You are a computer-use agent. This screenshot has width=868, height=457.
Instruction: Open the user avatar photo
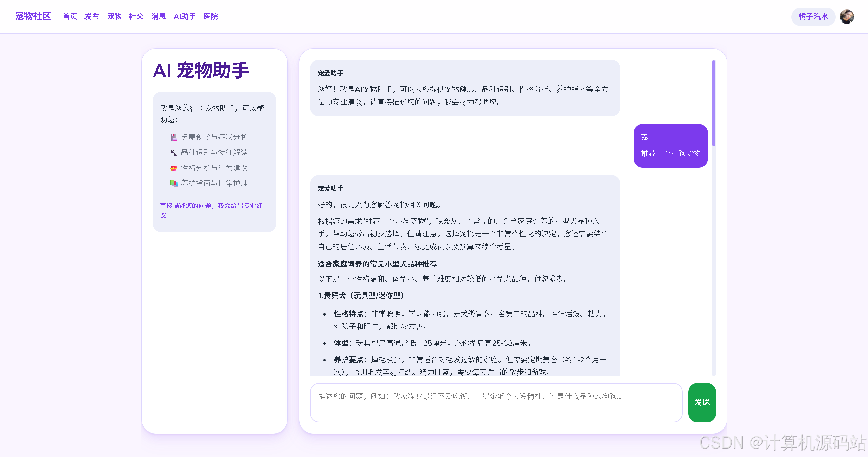pos(847,17)
